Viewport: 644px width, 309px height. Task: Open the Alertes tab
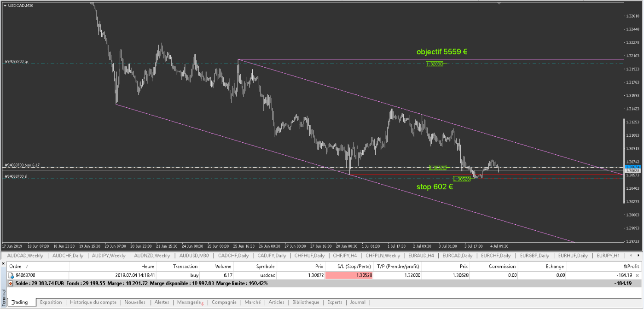pyautogui.click(x=162, y=303)
